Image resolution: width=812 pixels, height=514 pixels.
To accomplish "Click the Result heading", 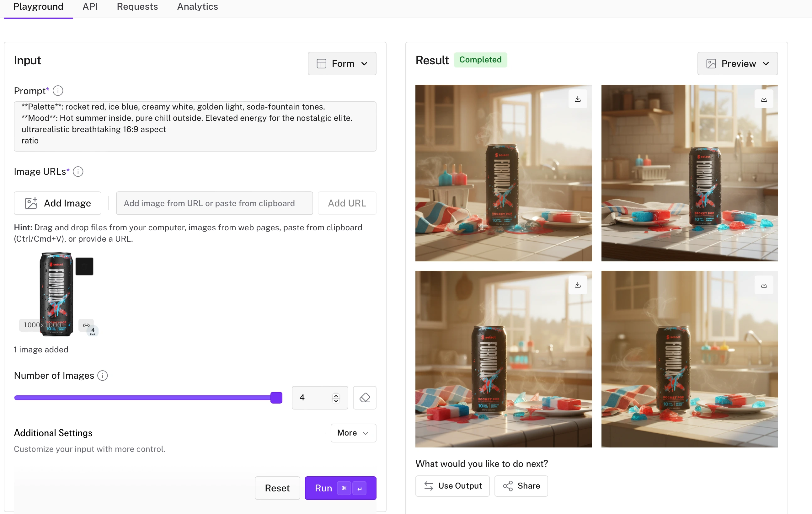I will pos(432,60).
